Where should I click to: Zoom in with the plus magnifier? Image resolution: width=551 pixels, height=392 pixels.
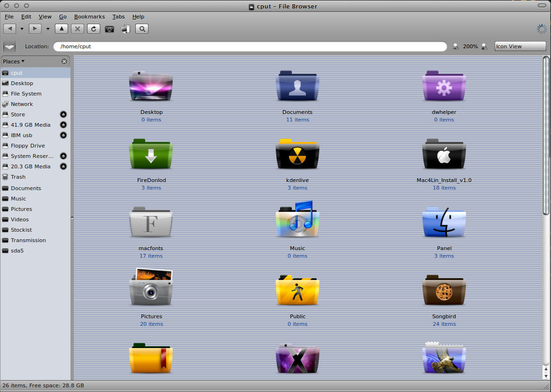point(485,46)
